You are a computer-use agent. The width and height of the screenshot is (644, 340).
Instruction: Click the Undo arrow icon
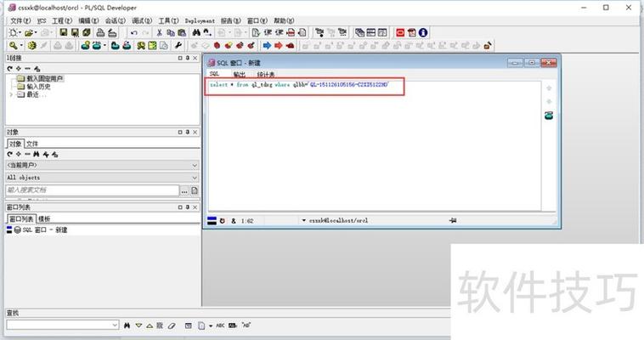click(x=134, y=32)
